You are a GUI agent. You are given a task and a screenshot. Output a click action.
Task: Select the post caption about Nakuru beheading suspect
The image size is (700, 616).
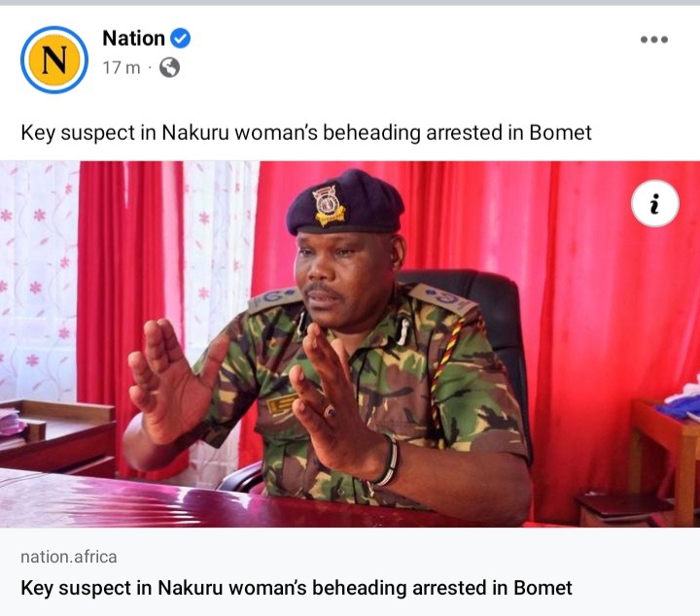click(x=306, y=133)
